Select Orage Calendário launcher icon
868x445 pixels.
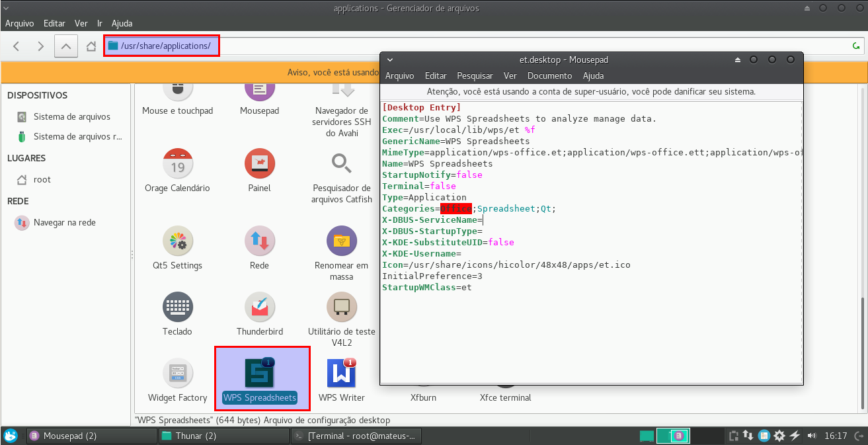[x=177, y=171]
